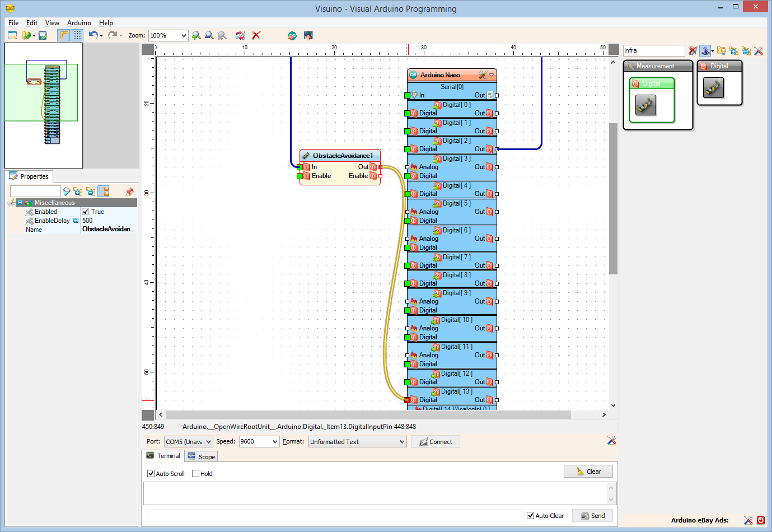This screenshot has height=532, width=772.
Task: Enable the Hold checkbox
Action: 195,473
